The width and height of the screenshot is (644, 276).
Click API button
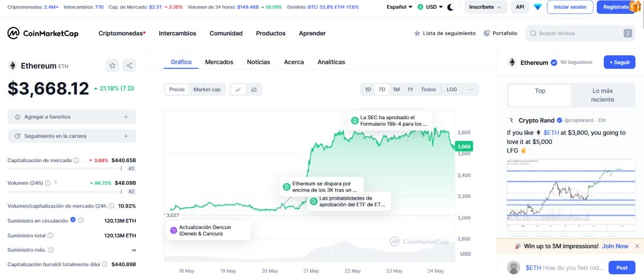coord(519,7)
